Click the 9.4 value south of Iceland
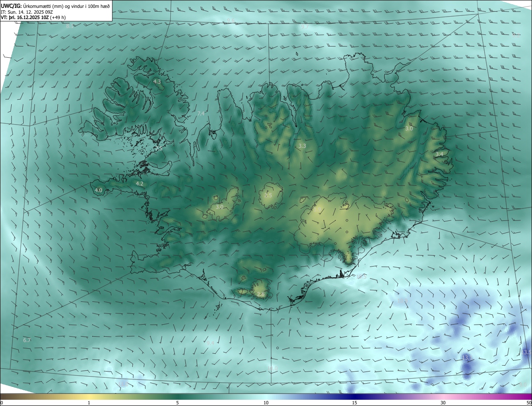 click(210, 343)
